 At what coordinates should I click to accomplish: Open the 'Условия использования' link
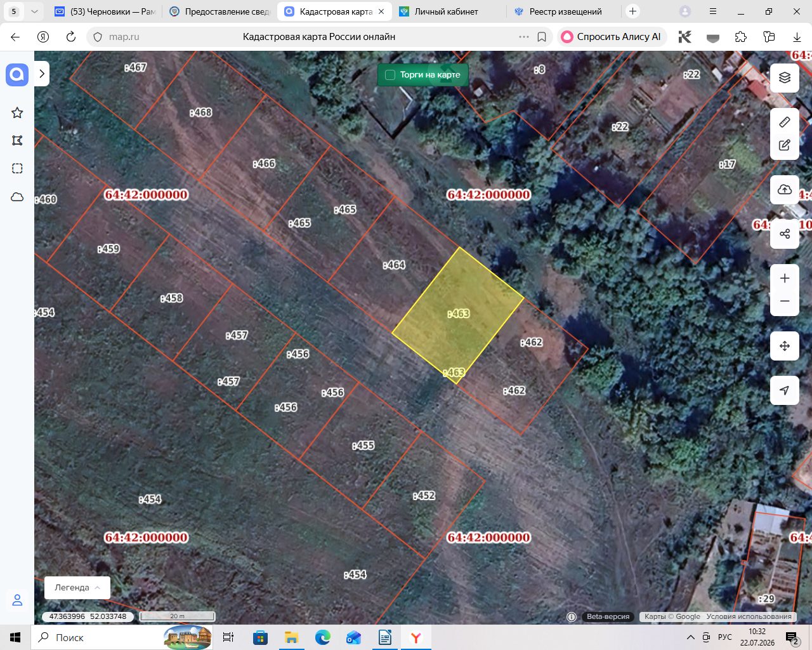pos(749,616)
